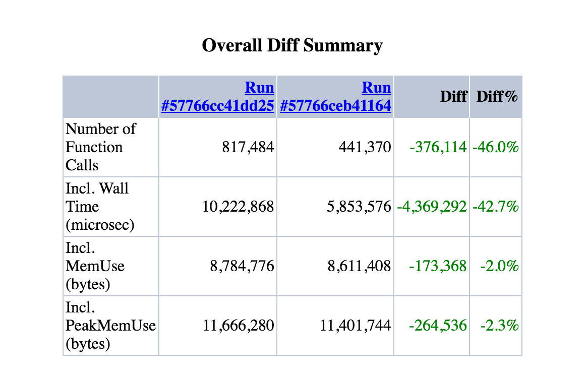Select the Incl. Wall Time row label
The width and height of the screenshot is (588, 384).
pos(100,207)
